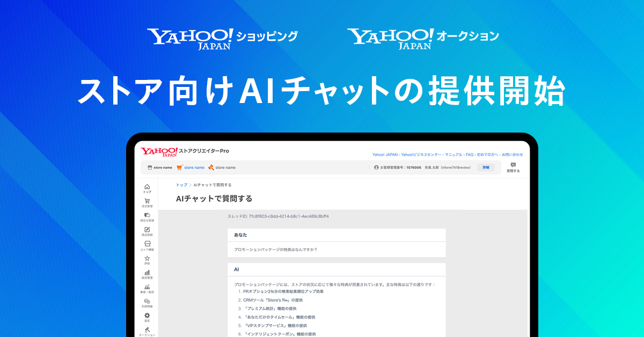The image size is (644, 337).
Task: Click the AIチャットで質問する breadcrumb text
Action: [x=213, y=185]
